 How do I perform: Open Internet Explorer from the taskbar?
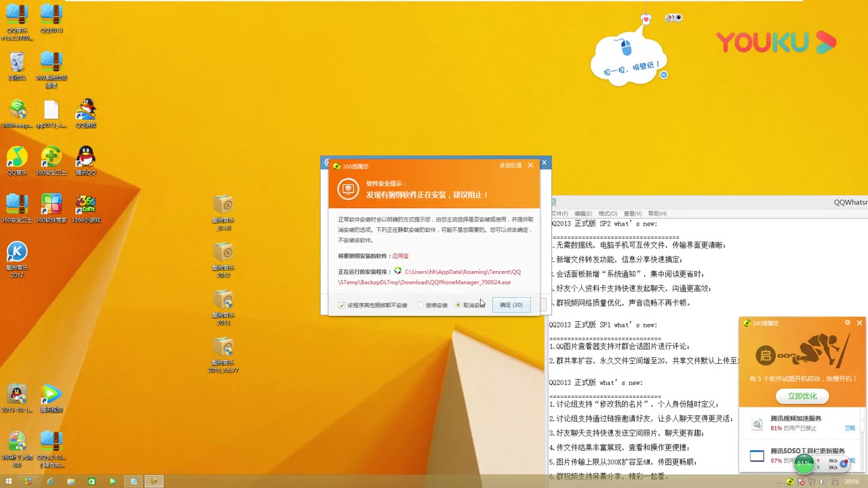(50, 481)
